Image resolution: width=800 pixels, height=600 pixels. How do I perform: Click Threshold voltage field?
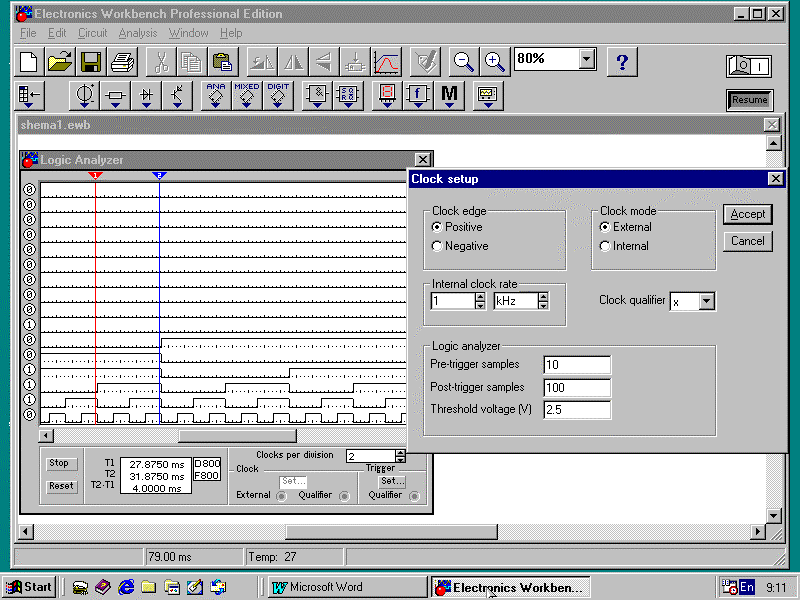577,410
